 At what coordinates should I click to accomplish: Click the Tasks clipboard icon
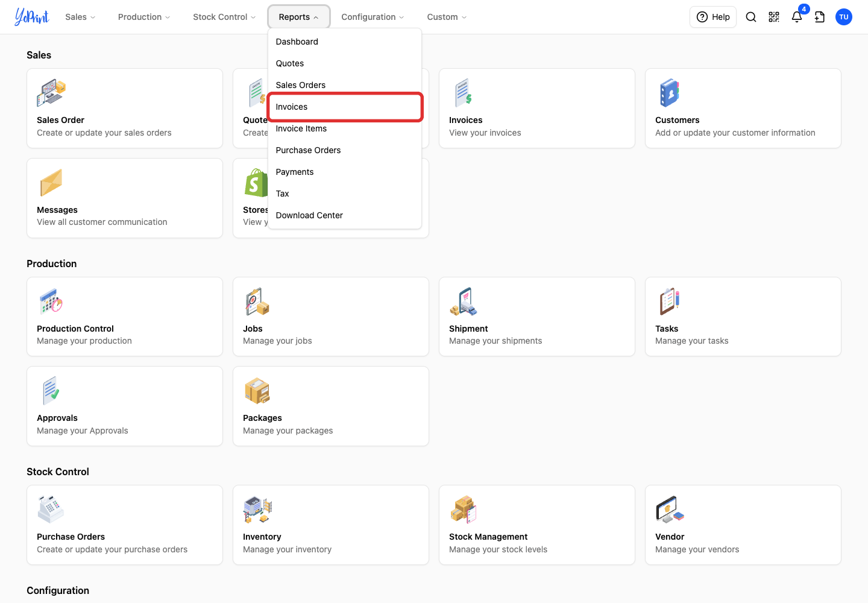coord(670,301)
